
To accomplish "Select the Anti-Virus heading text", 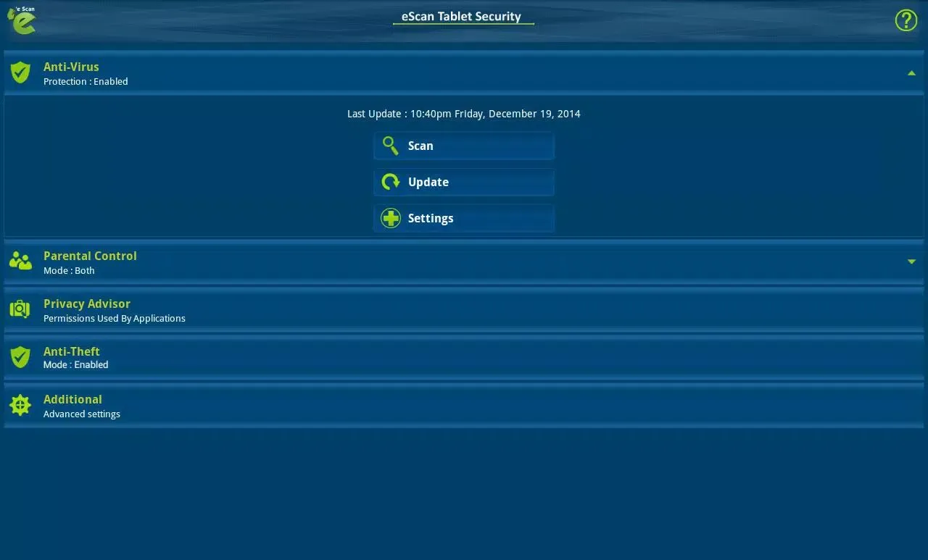I will 71,67.
